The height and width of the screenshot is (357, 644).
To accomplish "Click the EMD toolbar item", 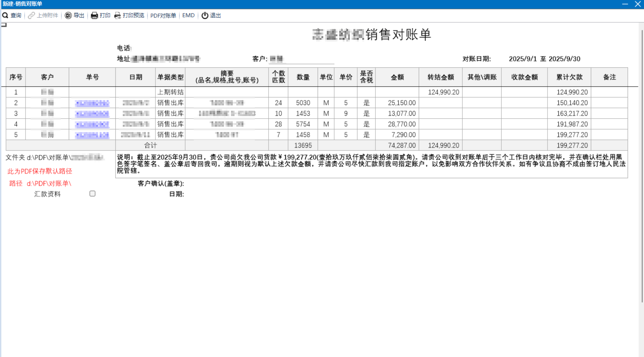I will point(188,15).
